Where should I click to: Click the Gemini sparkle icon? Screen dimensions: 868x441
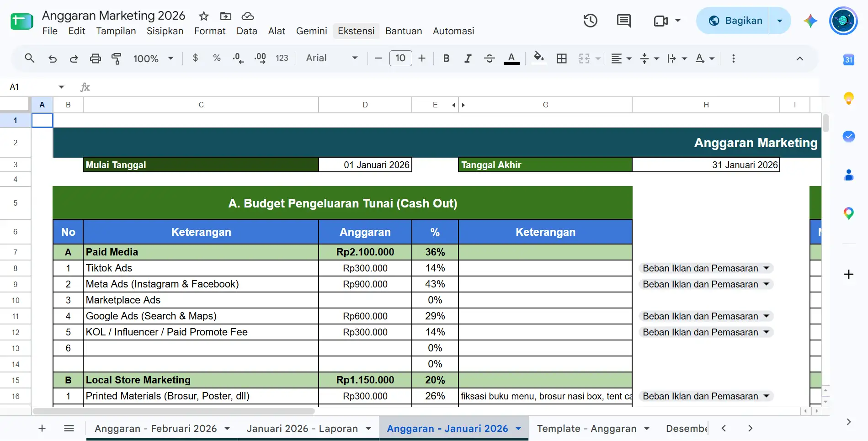(810, 21)
